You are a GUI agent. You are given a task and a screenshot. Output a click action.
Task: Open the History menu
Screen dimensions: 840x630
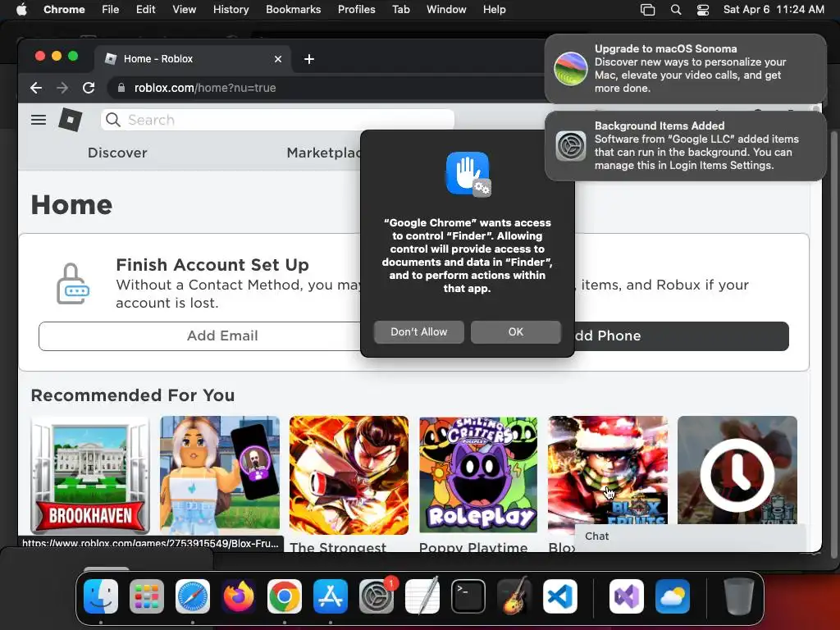(x=231, y=10)
